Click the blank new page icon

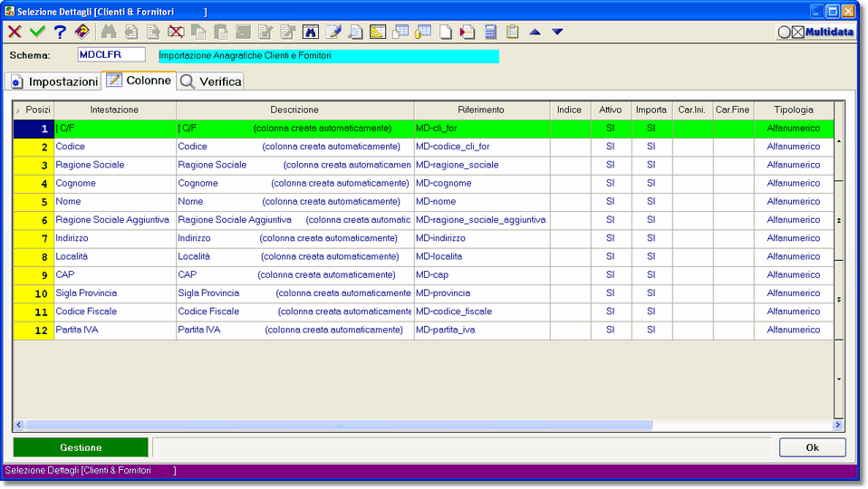(445, 32)
